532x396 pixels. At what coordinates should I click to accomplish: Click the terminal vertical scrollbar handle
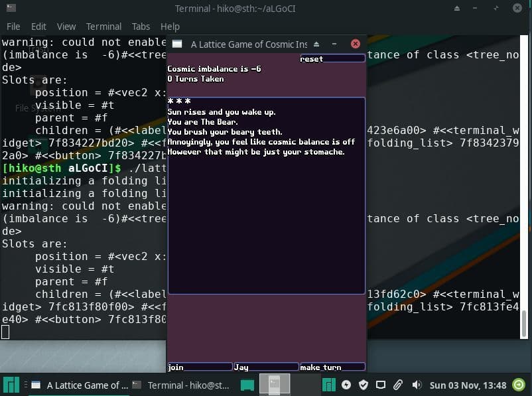click(524, 323)
